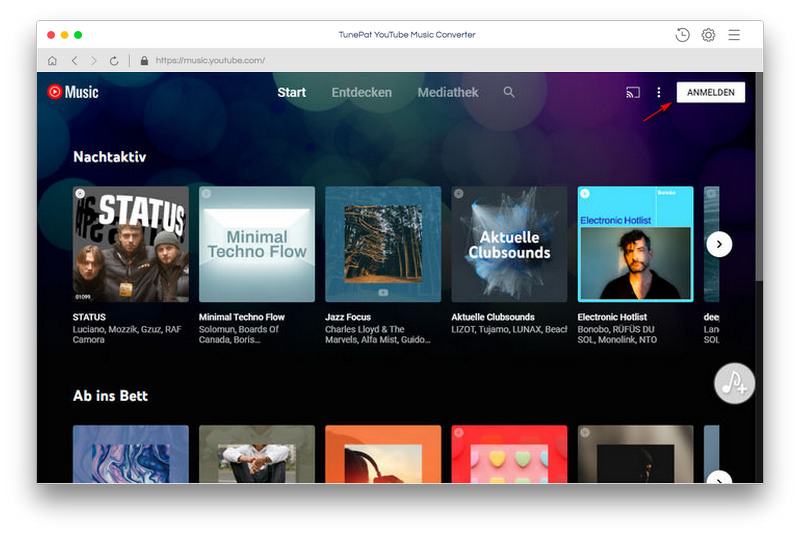Go to home page via house icon
Image resolution: width=800 pixels, height=536 pixels.
pos(52,61)
